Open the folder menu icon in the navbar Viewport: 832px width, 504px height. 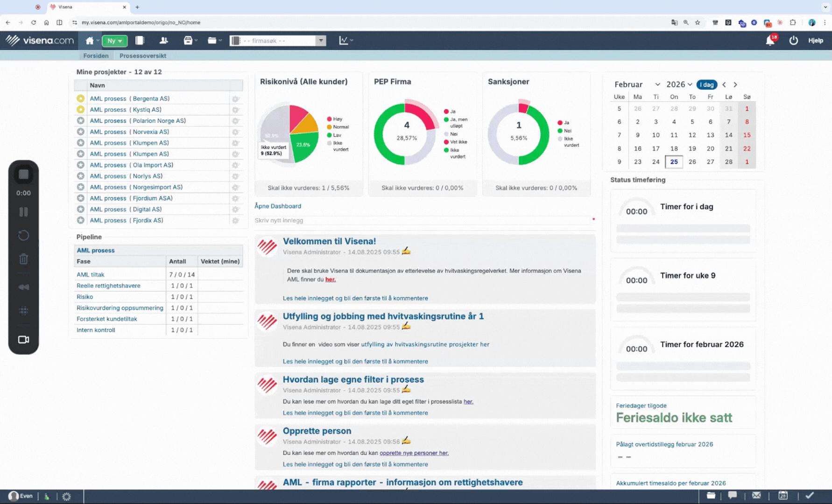click(212, 41)
